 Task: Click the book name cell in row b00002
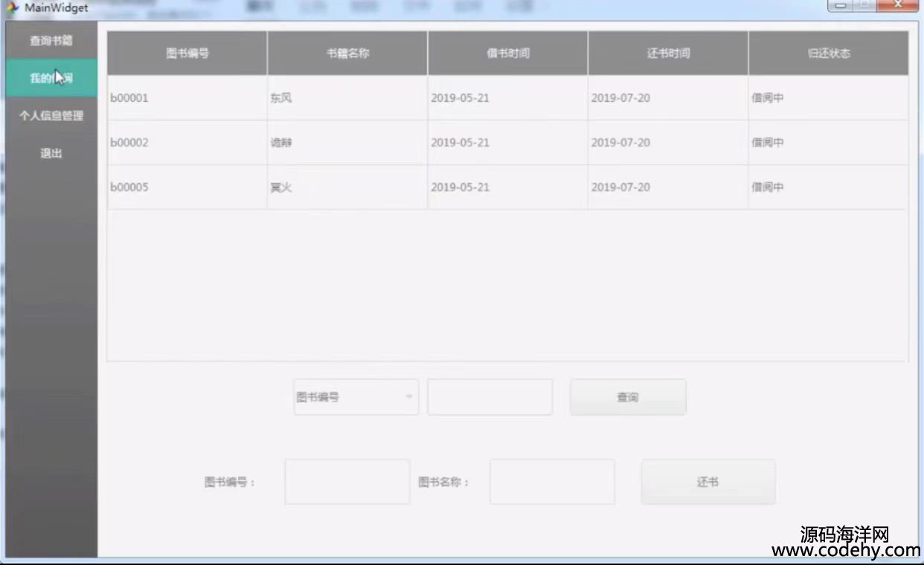click(348, 142)
